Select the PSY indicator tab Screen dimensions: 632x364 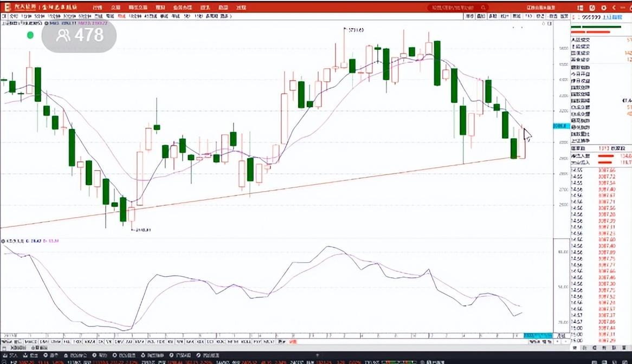(x=257, y=342)
